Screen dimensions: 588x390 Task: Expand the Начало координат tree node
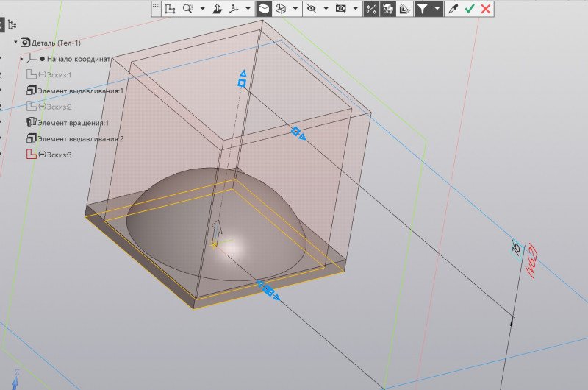point(21,59)
